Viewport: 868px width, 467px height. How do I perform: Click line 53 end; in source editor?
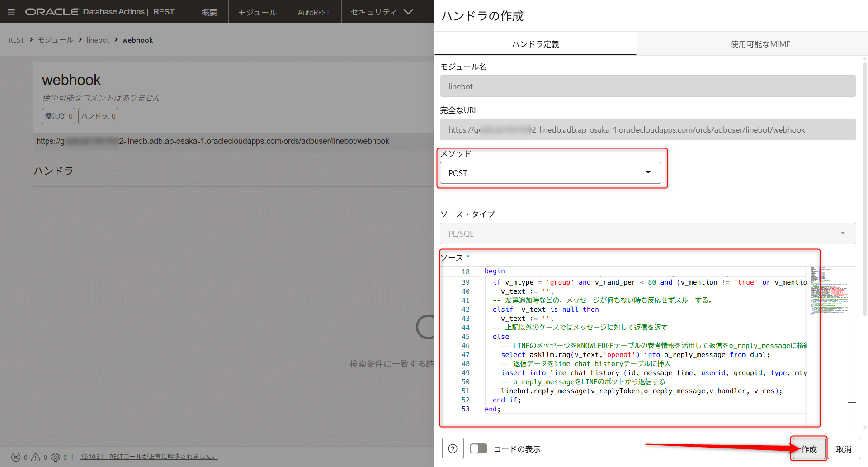pos(492,409)
